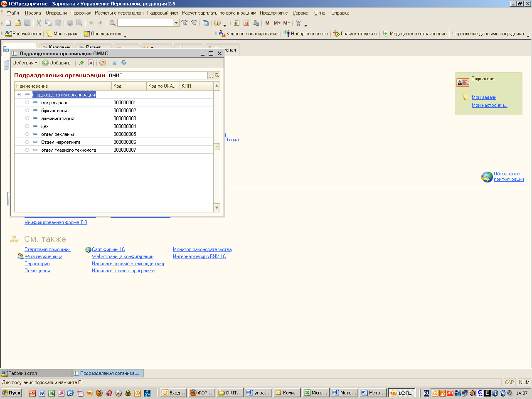Open the calculator toolbar icon
The image size is (532, 399).
pos(236,23)
